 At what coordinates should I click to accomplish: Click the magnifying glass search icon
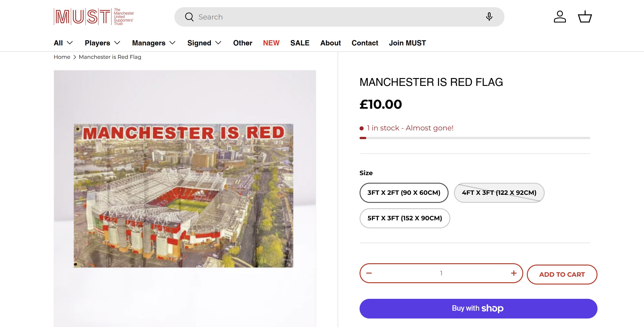189,17
